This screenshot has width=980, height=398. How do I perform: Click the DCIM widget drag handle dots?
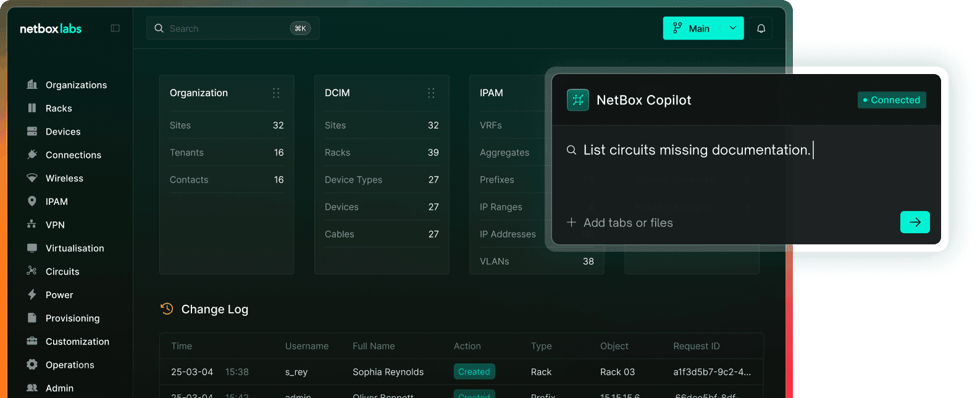(431, 93)
